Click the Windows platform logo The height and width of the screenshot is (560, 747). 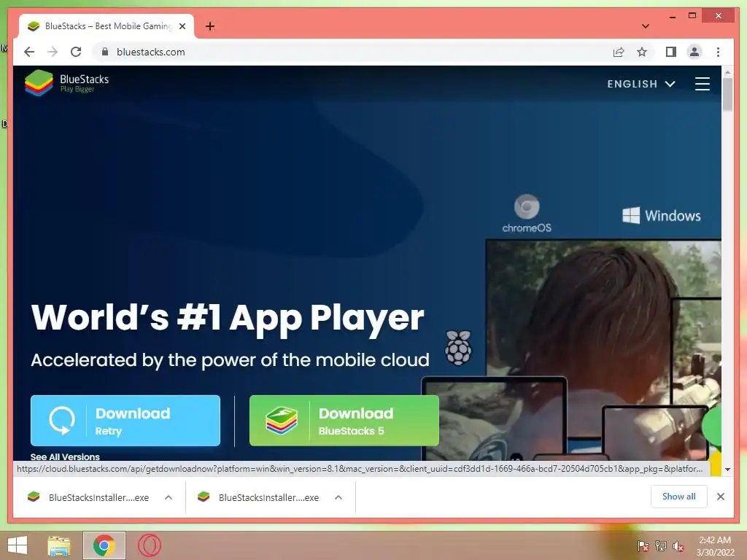coord(661,216)
